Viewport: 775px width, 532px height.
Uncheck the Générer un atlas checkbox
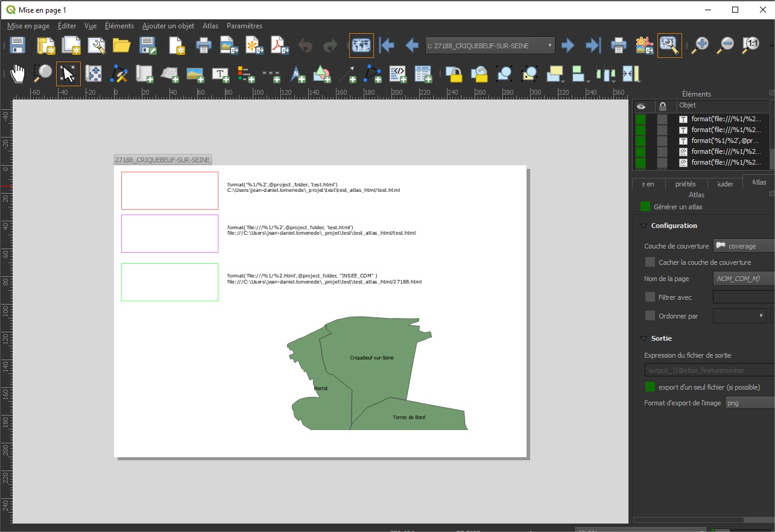click(645, 207)
